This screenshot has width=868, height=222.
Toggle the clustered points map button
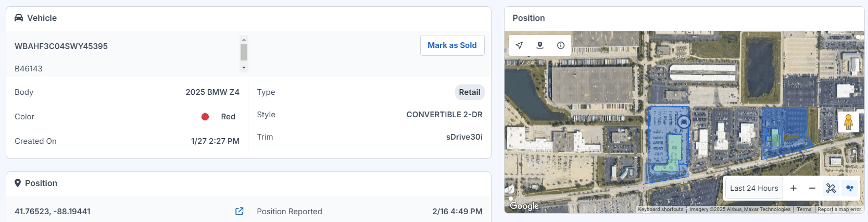pos(850,188)
